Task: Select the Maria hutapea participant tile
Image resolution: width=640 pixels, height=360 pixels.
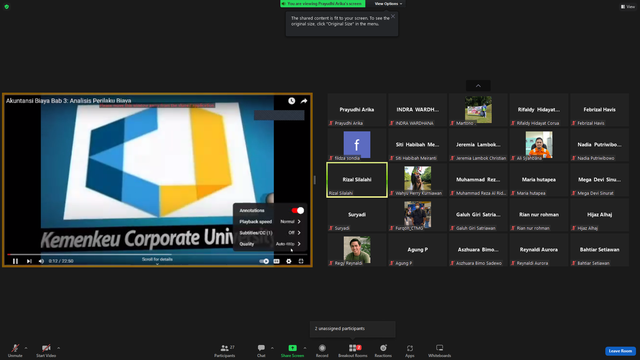Action: pos(539,180)
